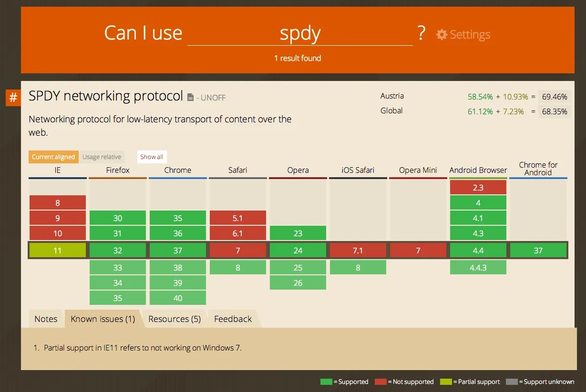Click the Austria usage total percentage
Viewport: 586px width, 392px height.
(555, 96)
